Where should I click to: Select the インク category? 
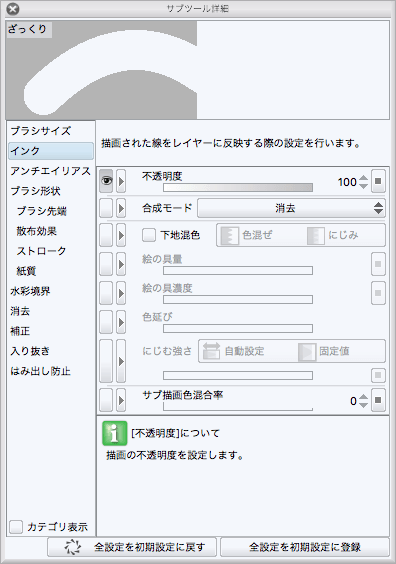(x=51, y=151)
